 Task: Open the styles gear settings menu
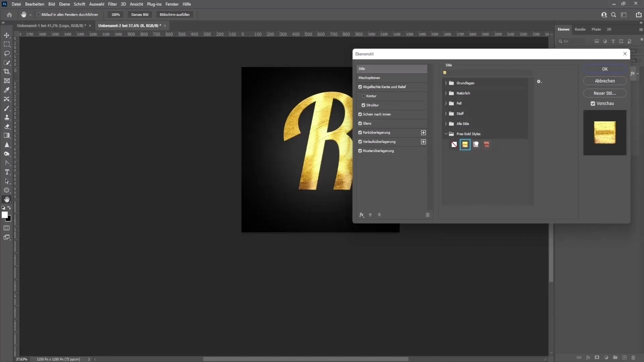coord(539,81)
